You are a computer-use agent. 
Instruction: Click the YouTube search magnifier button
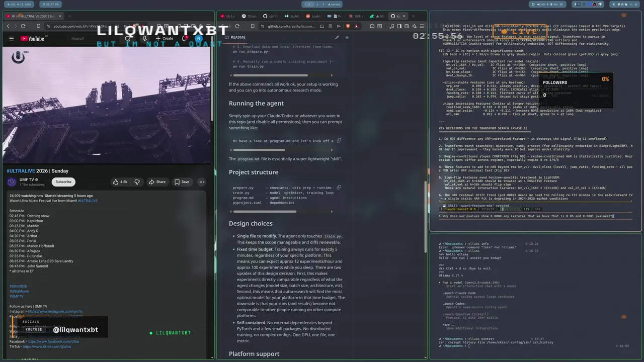[128, 38]
